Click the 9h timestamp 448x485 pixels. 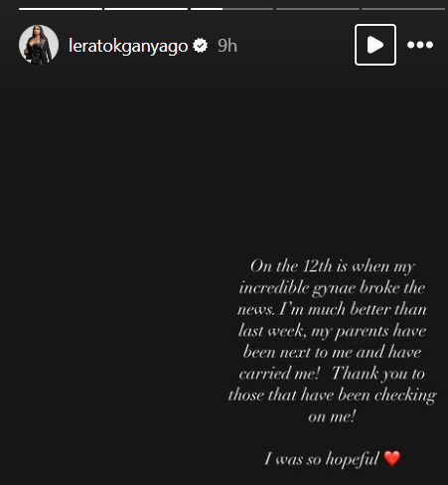tap(227, 46)
